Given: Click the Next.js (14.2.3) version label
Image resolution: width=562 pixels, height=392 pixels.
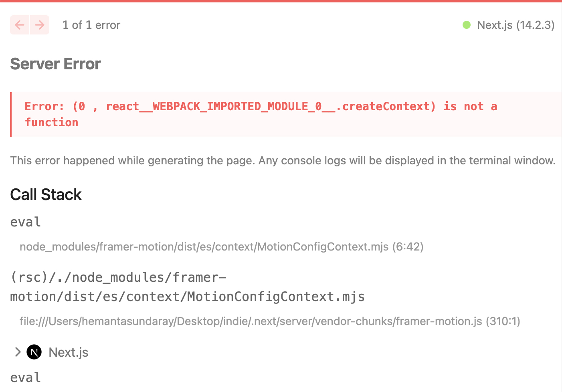Looking at the screenshot, I should 516,25.
